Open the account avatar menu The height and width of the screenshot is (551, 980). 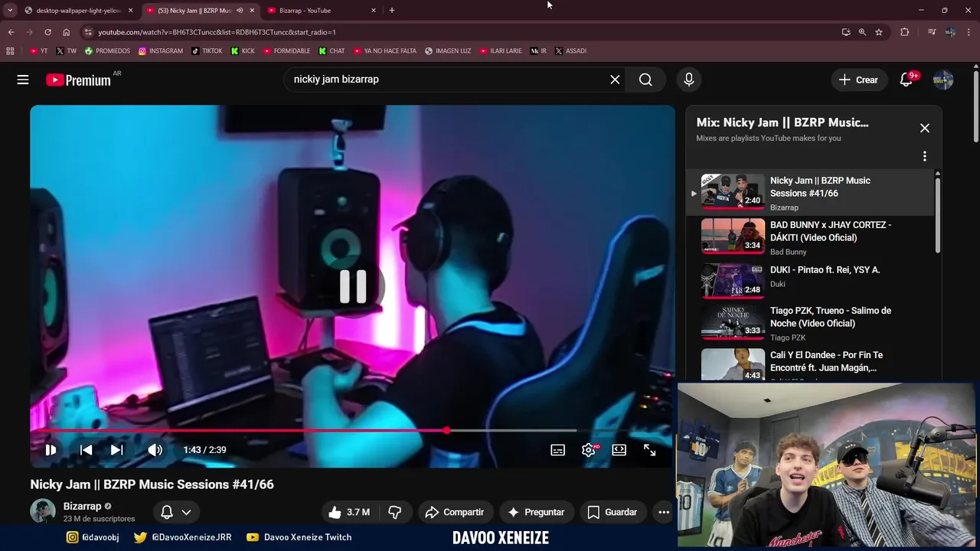[943, 80]
